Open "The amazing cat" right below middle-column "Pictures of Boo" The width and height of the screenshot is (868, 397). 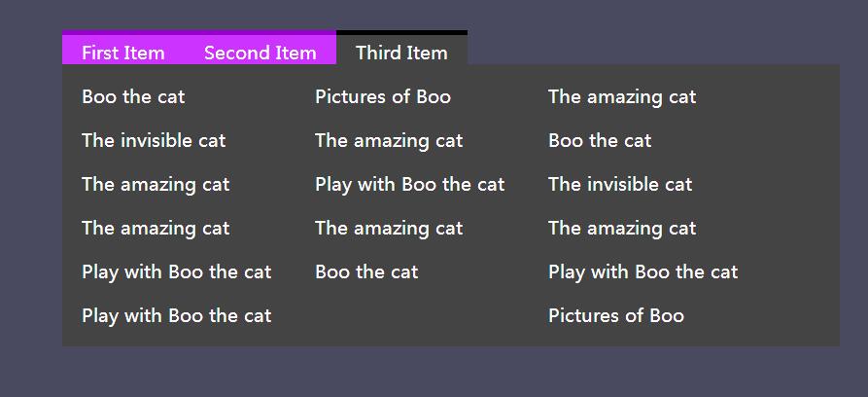click(389, 140)
